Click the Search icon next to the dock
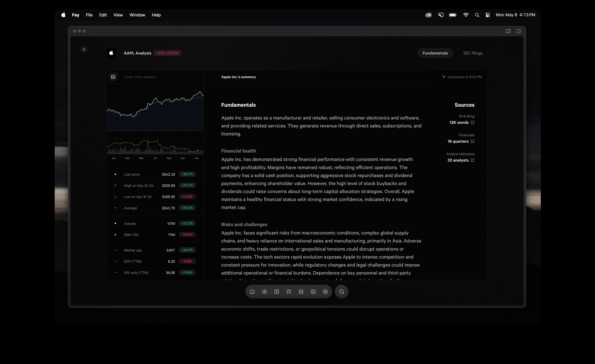Image resolution: width=595 pixels, height=364 pixels. [x=341, y=292]
